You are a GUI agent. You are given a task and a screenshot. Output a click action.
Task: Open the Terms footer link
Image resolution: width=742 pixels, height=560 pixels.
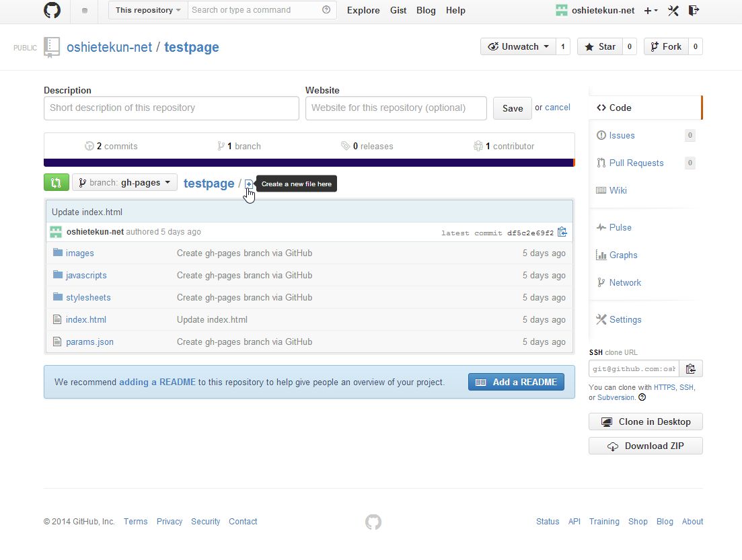136,521
